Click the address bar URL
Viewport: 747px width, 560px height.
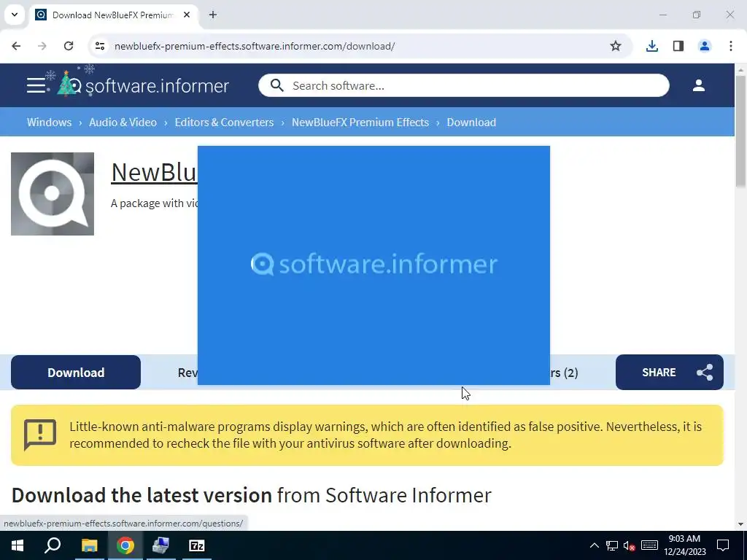(255, 46)
